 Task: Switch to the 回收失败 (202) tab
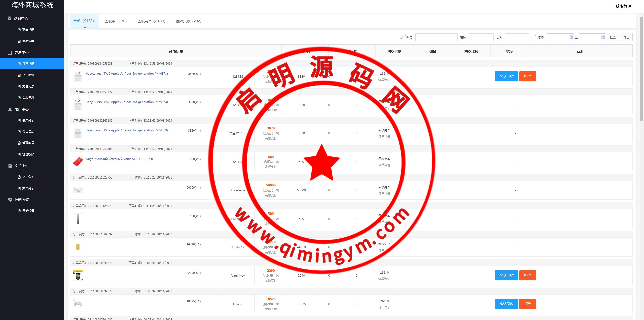189,21
